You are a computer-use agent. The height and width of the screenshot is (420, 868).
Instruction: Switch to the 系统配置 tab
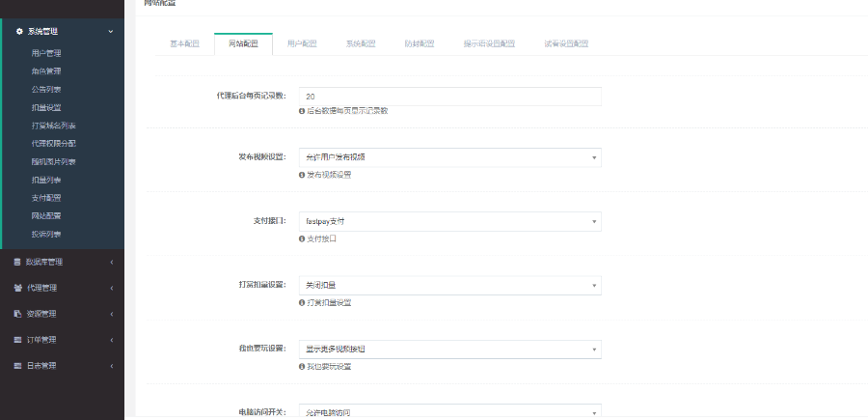pos(361,44)
